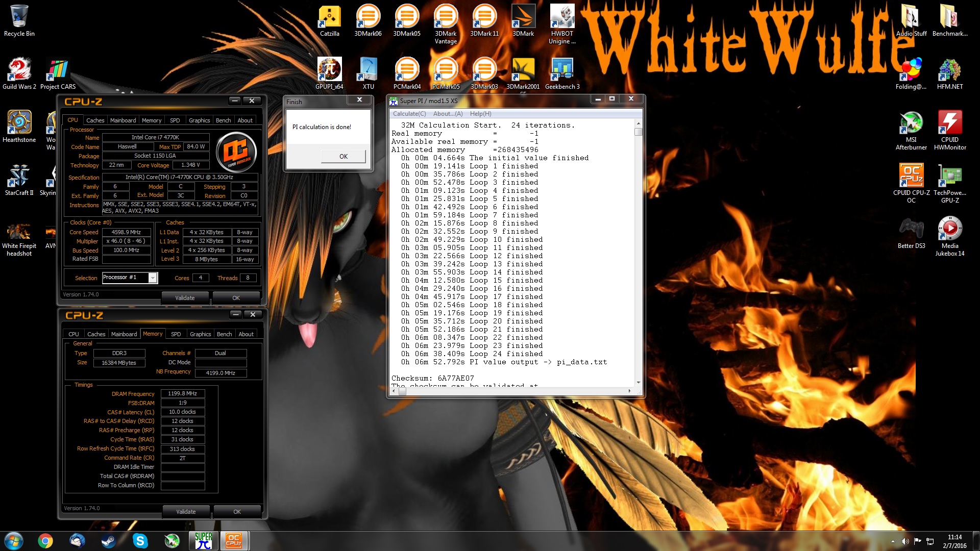Open About...(A) menu in Super PI
The width and height of the screenshot is (980, 551).
click(448, 114)
